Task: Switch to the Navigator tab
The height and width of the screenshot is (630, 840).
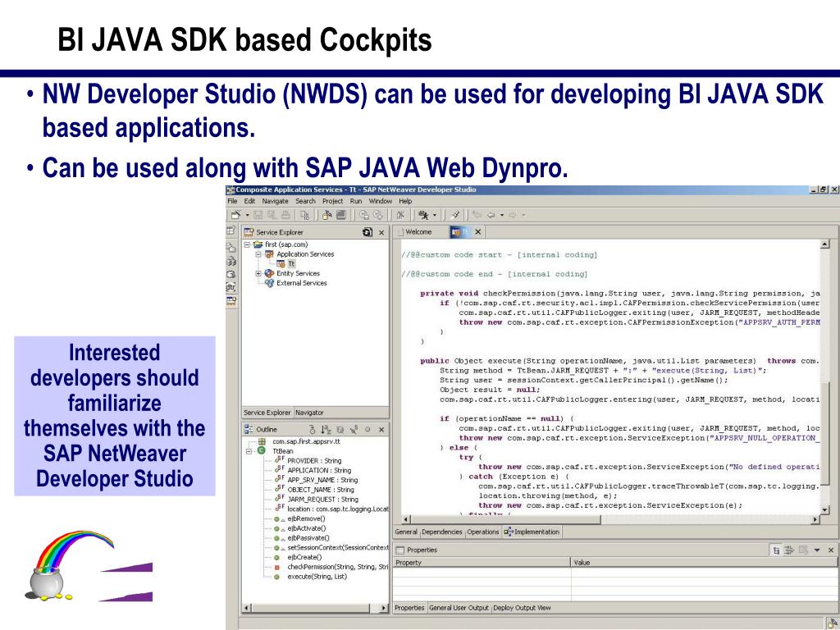Action: coord(309,413)
